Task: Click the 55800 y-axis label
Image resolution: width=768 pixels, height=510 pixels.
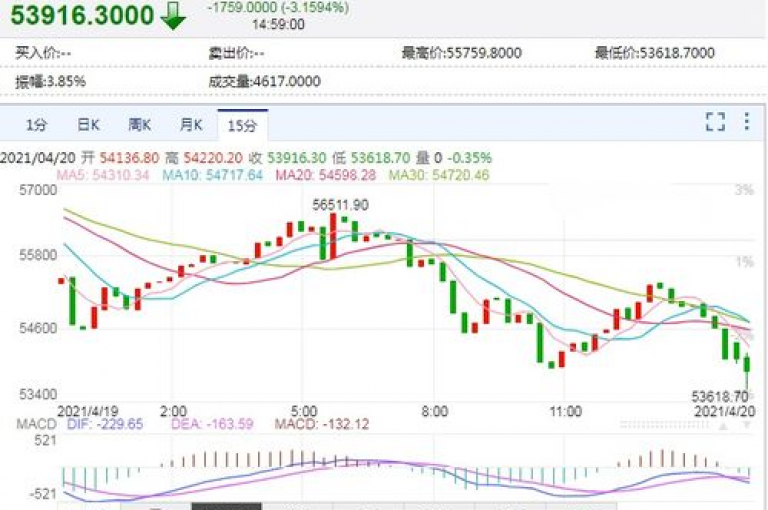Action: [x=38, y=255]
